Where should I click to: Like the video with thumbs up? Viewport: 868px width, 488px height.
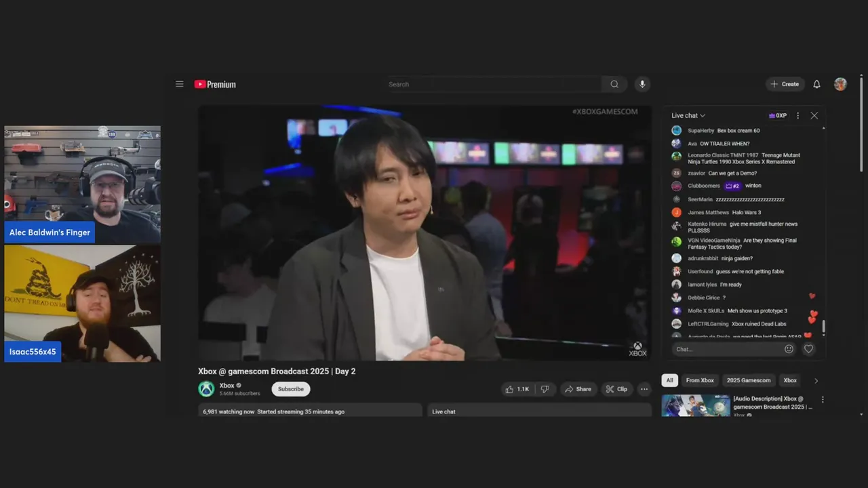[x=517, y=389]
